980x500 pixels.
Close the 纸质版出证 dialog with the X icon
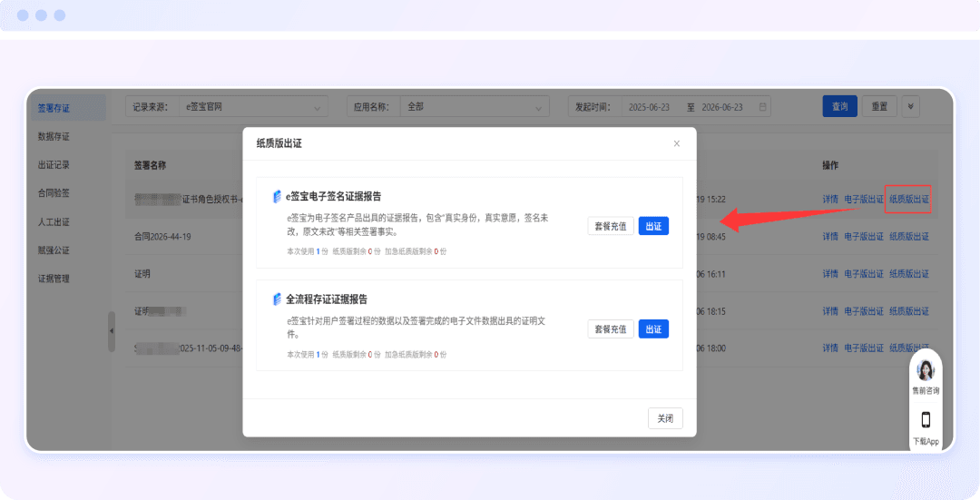676,143
